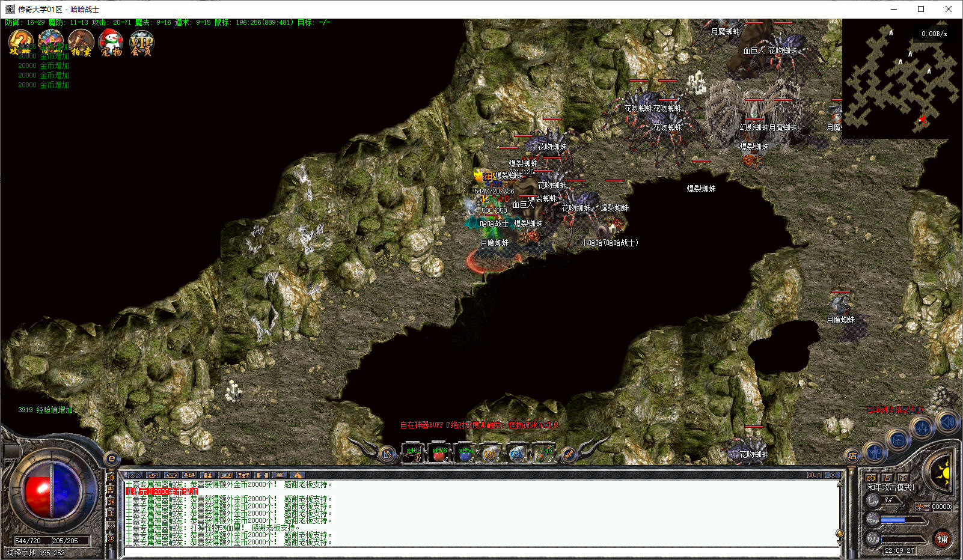Click the VIP 会员 membership icon
Viewport: 963px width, 560px height.
pyautogui.click(x=142, y=43)
